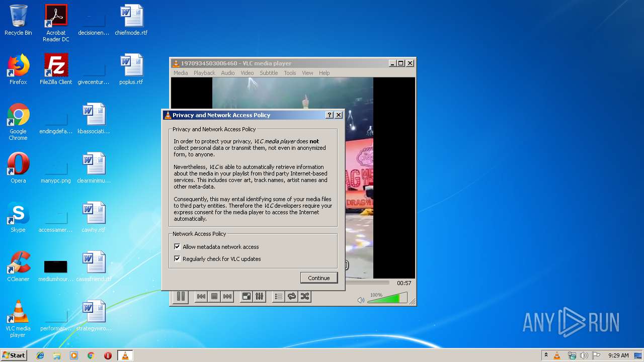This screenshot has height=362, width=644.
Task: Click the seek bar near 00:57
Action: 367,283
